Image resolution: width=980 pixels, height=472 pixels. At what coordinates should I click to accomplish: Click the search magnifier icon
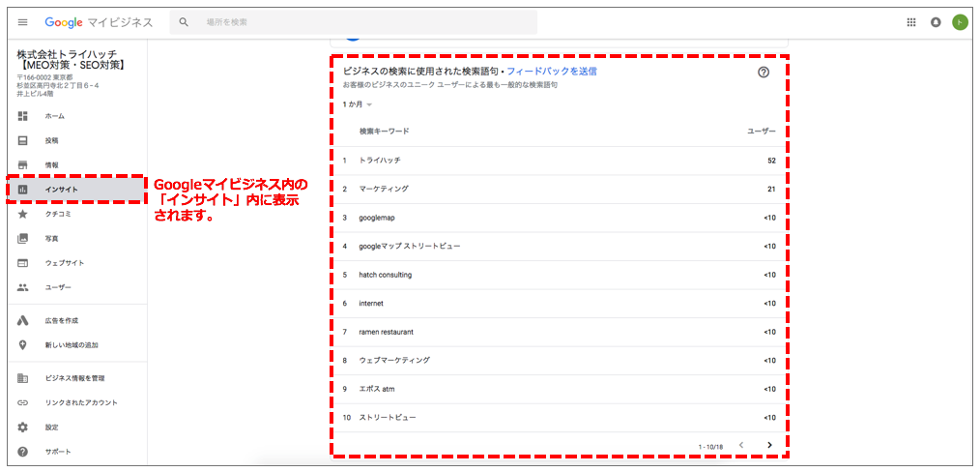184,22
